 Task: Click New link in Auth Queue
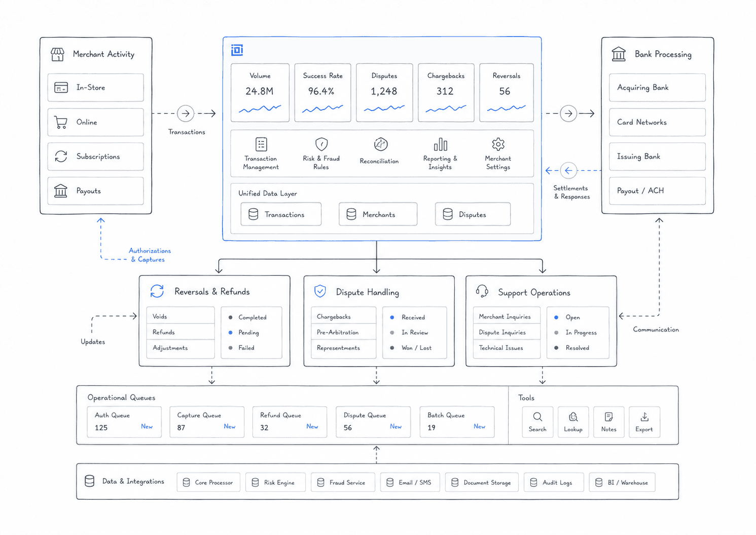tap(147, 426)
